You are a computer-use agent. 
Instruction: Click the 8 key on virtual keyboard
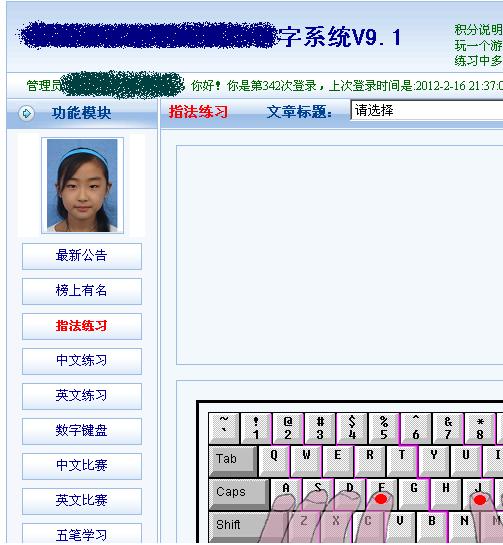[x=480, y=428]
